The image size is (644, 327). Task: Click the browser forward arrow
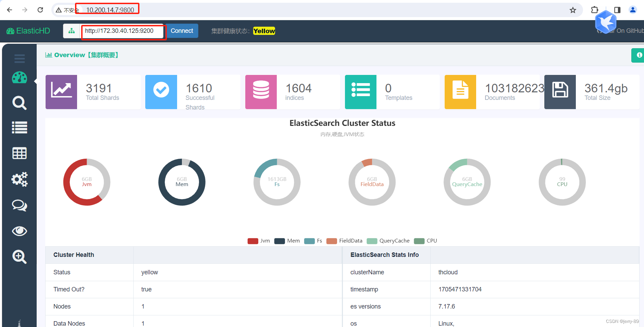[25, 10]
